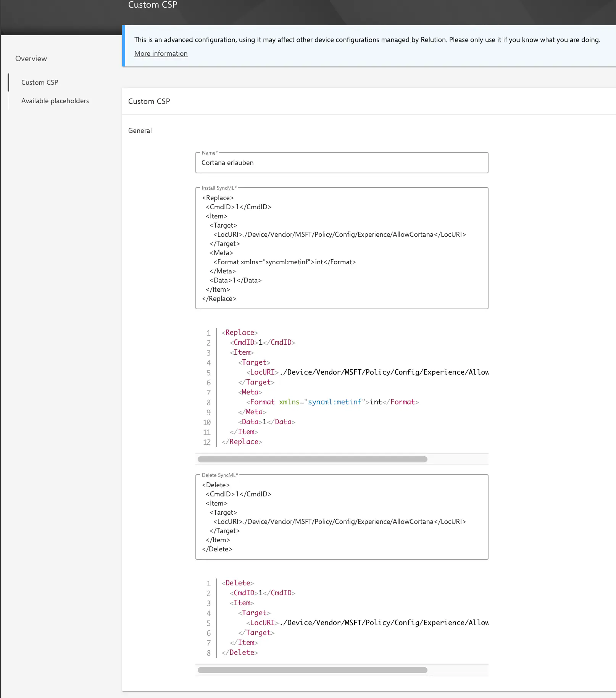Navigate to "Available placeholders" in sidebar
The width and height of the screenshot is (616, 698).
coord(55,100)
